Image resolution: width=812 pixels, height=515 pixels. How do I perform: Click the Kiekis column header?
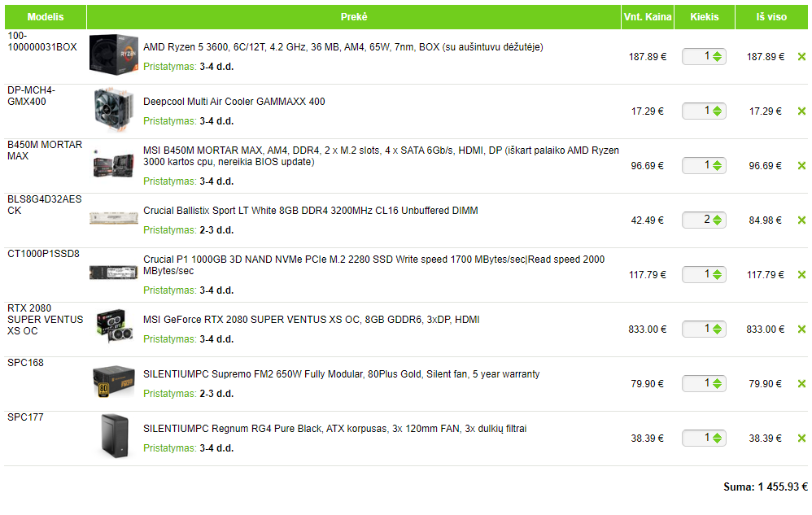(x=705, y=17)
